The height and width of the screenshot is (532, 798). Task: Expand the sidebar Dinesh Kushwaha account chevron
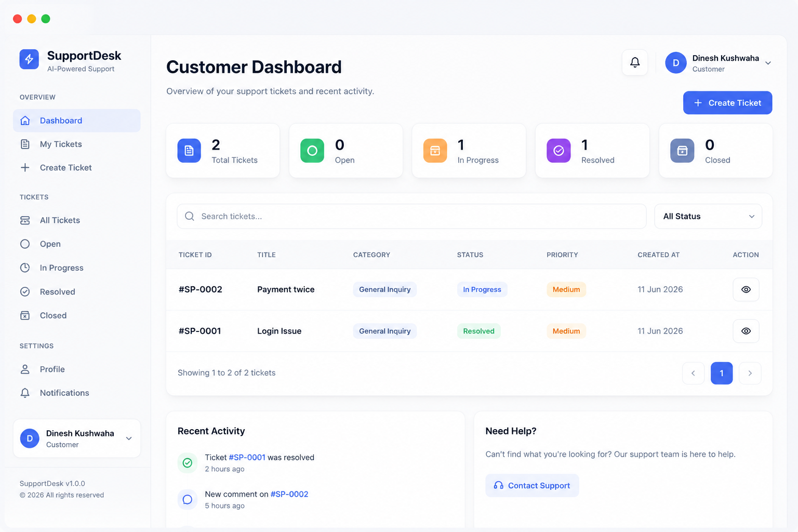129,438
